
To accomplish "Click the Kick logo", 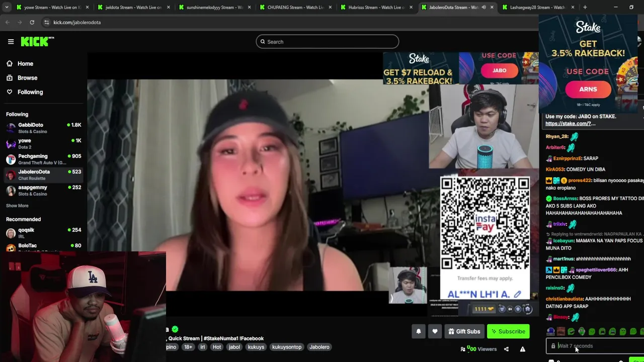I will (x=37, y=42).
